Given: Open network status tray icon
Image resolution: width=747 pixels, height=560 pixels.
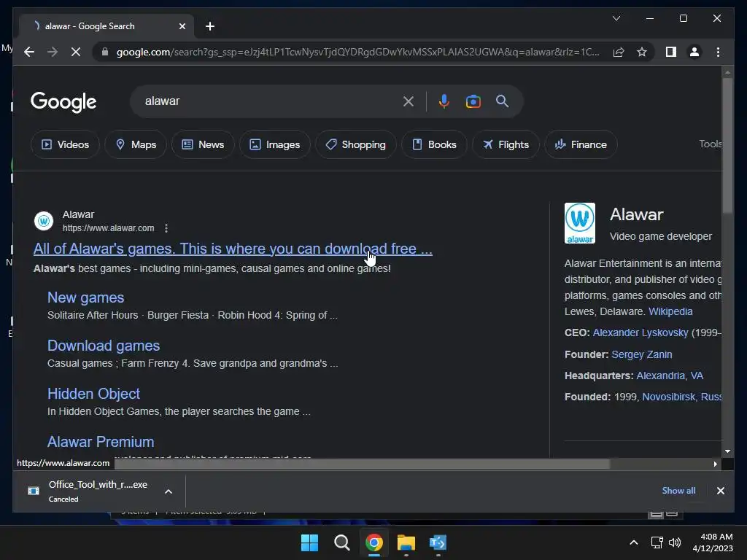Looking at the screenshot, I should pos(657,542).
